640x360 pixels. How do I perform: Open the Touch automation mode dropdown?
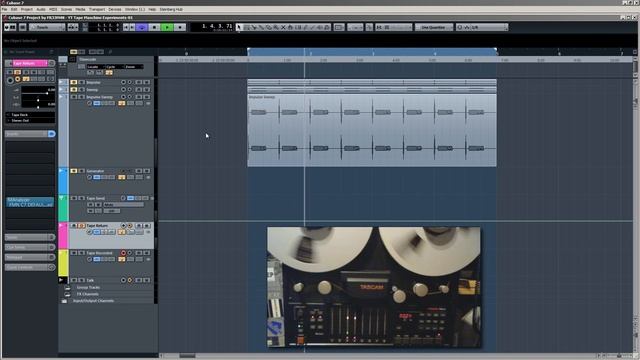(x=47, y=27)
